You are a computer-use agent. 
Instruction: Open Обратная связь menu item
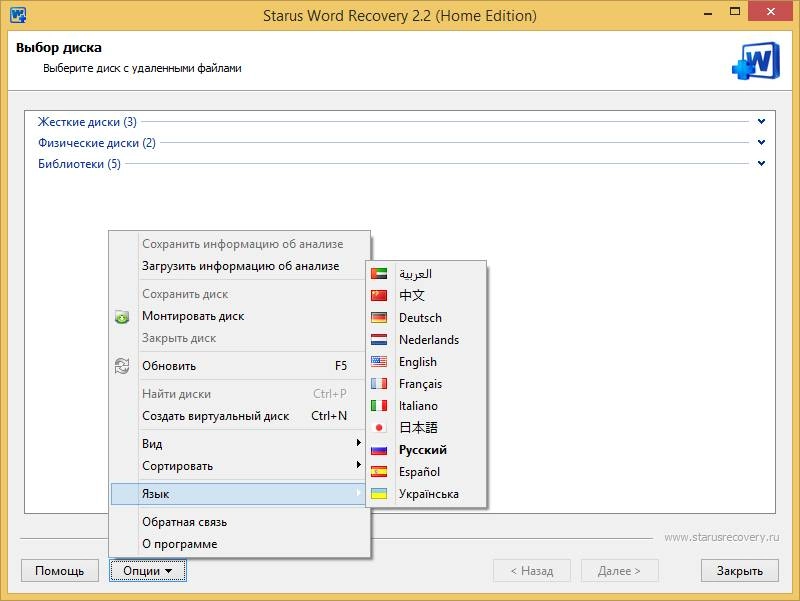click(238, 522)
